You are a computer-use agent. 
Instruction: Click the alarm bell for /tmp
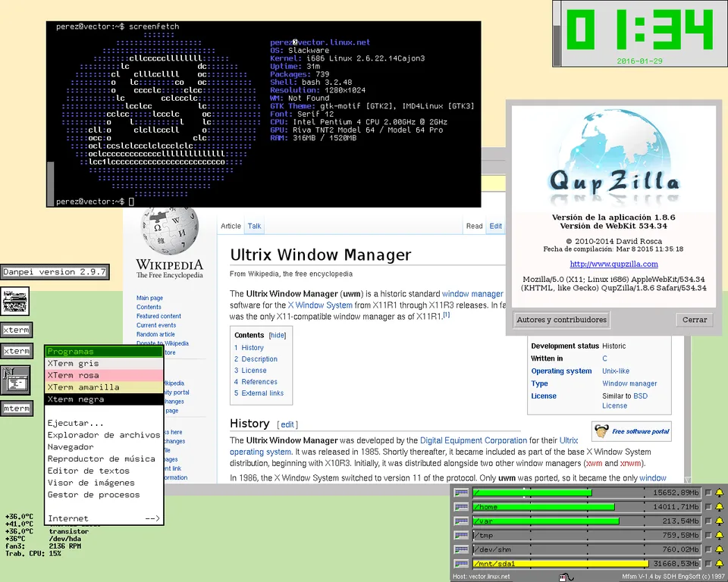coord(719,535)
